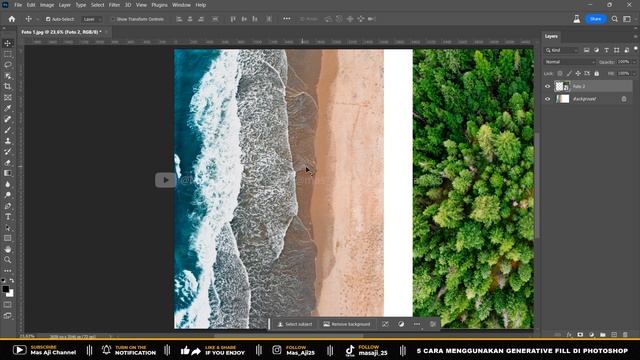Open the workspace switcher dropdown
The image size is (640, 360).
(x=627, y=19)
